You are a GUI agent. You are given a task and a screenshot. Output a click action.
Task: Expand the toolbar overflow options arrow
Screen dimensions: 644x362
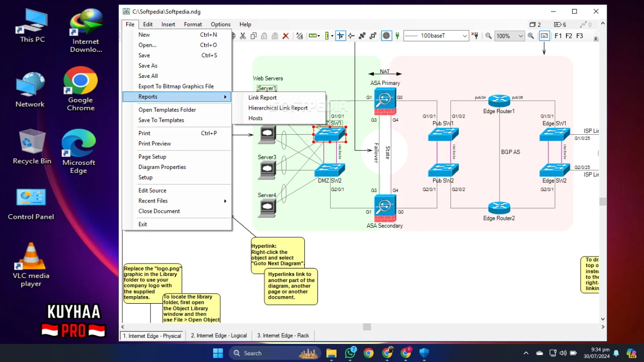596,39
